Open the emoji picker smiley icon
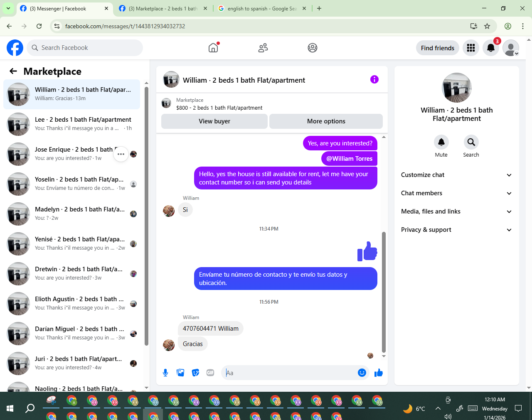 point(362,373)
